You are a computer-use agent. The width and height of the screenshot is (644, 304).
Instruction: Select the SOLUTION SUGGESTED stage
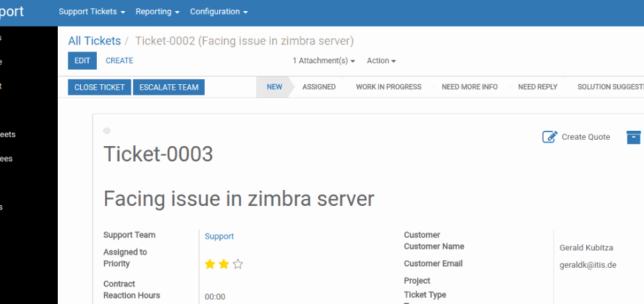(611, 87)
